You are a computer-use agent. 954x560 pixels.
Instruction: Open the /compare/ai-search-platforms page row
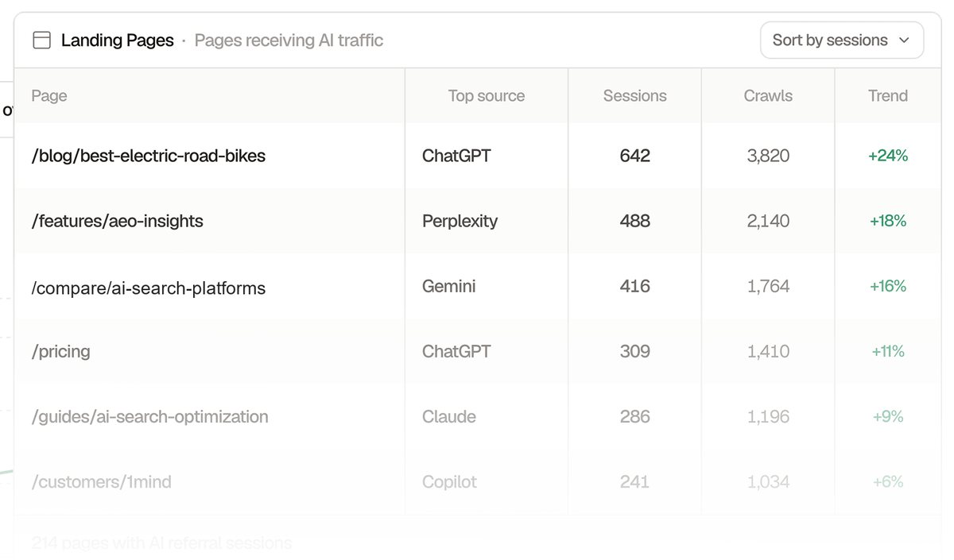(x=477, y=286)
